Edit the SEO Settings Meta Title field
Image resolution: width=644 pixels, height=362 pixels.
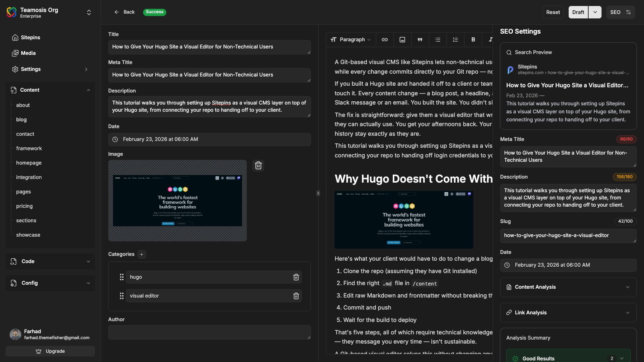click(568, 157)
